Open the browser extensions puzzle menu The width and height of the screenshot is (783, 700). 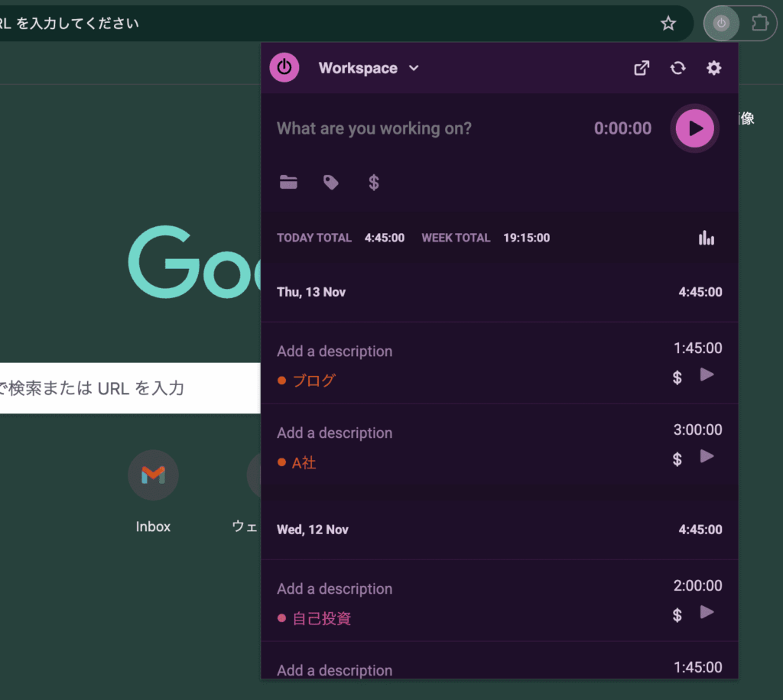(x=759, y=24)
